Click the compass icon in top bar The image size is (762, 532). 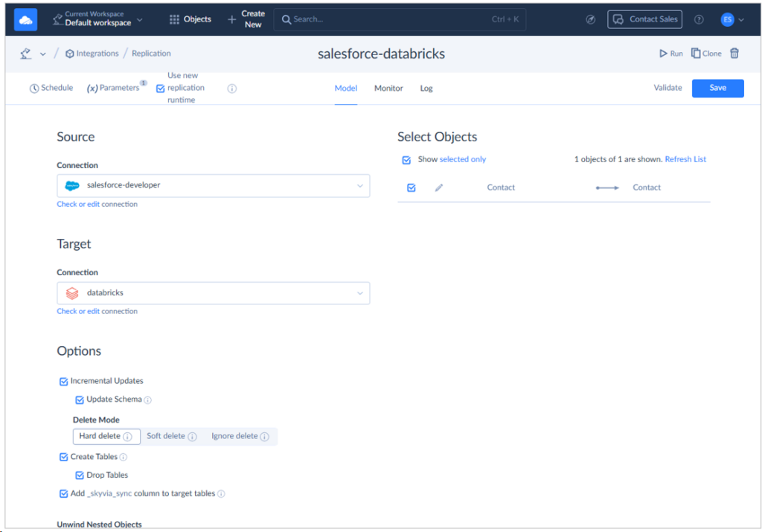coord(590,19)
